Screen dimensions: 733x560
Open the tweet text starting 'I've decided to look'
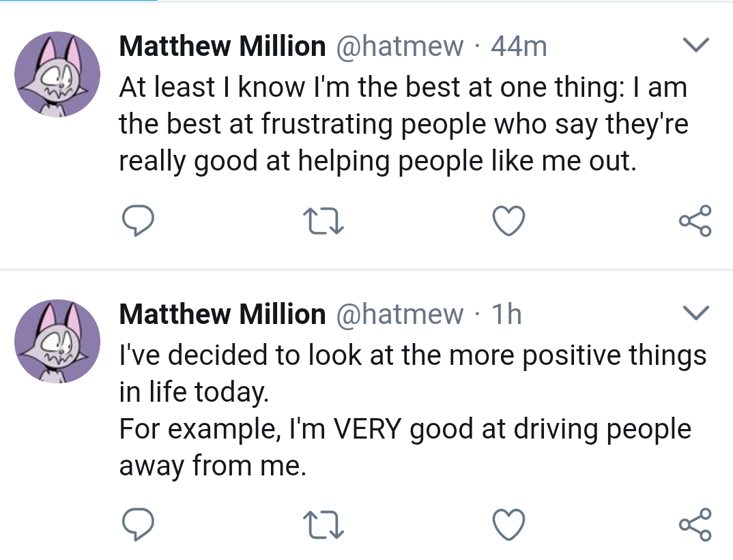pyautogui.click(x=409, y=409)
